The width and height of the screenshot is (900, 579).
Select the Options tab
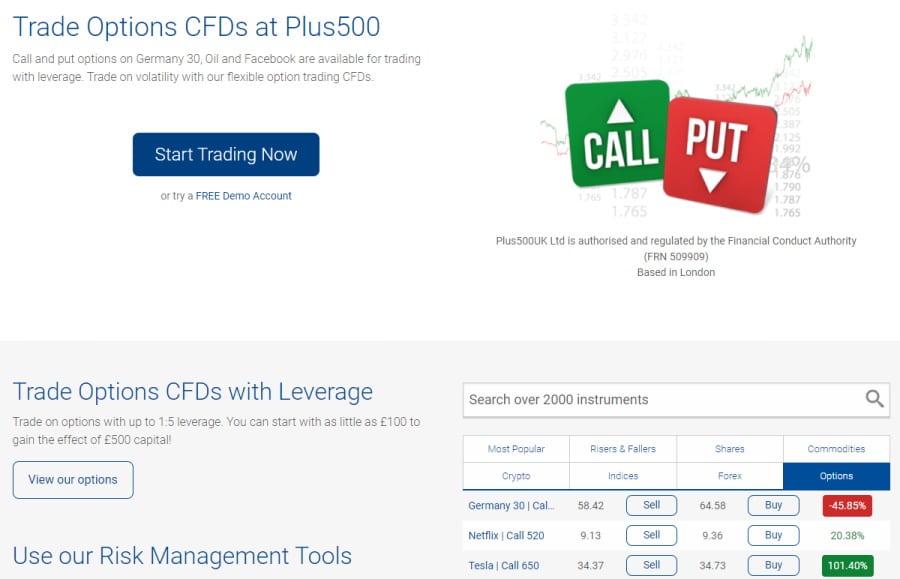[836, 476]
